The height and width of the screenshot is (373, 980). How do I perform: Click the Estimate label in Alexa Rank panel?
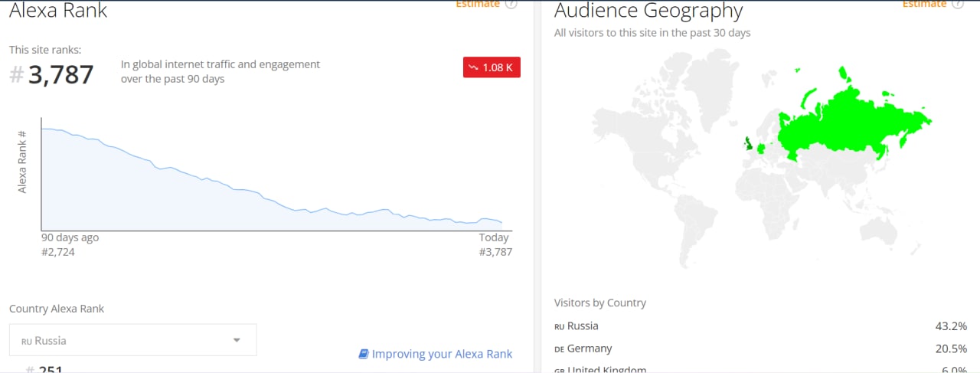pos(478,4)
